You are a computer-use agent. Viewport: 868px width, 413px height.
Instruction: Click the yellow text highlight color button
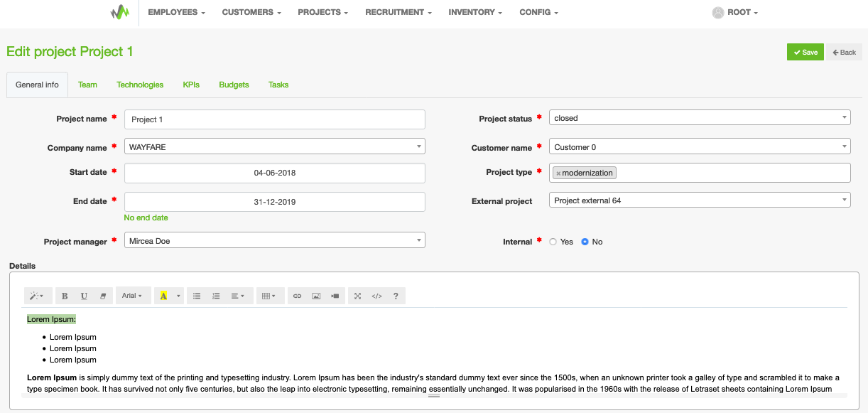click(x=163, y=296)
